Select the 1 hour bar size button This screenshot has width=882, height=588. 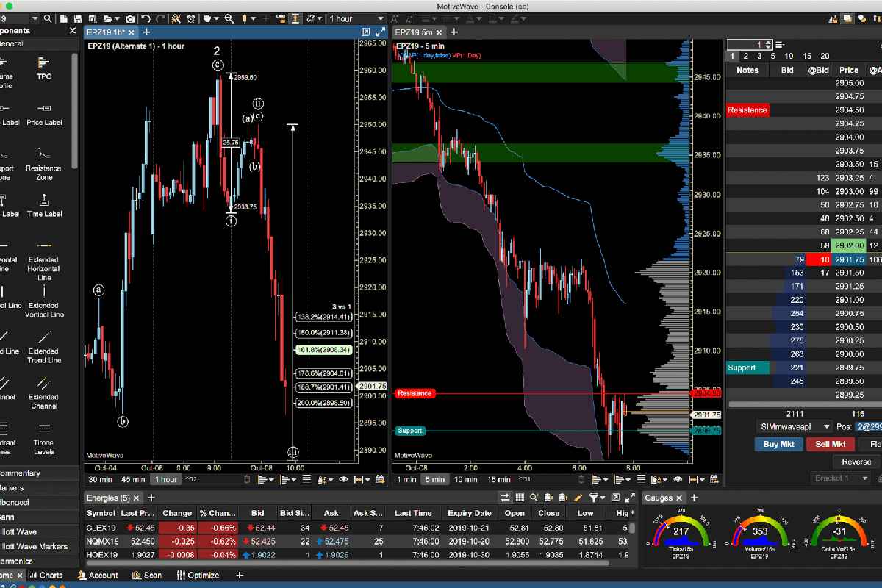pyautogui.click(x=165, y=479)
